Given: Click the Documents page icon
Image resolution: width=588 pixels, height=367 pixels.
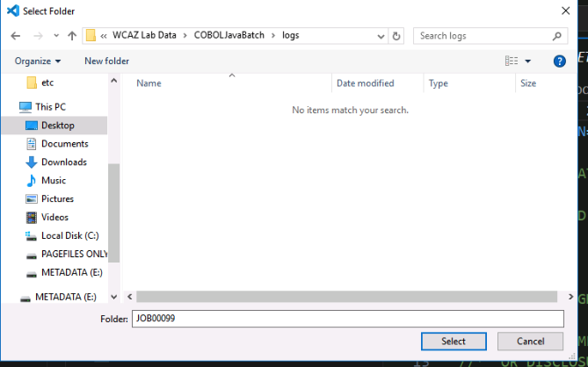Looking at the screenshot, I should [x=32, y=144].
